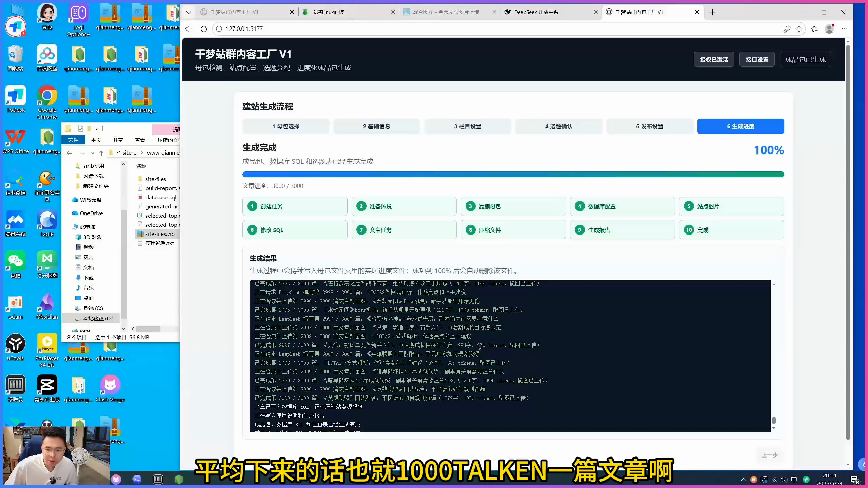Launch 百度网盘 from the desktop
The height and width of the screenshot is (488, 868).
pos(47,58)
